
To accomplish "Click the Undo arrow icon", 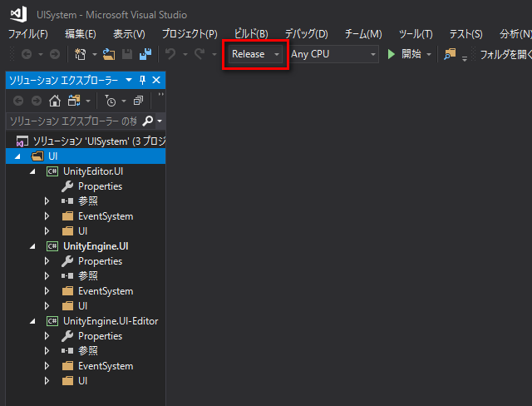I will pos(170,54).
